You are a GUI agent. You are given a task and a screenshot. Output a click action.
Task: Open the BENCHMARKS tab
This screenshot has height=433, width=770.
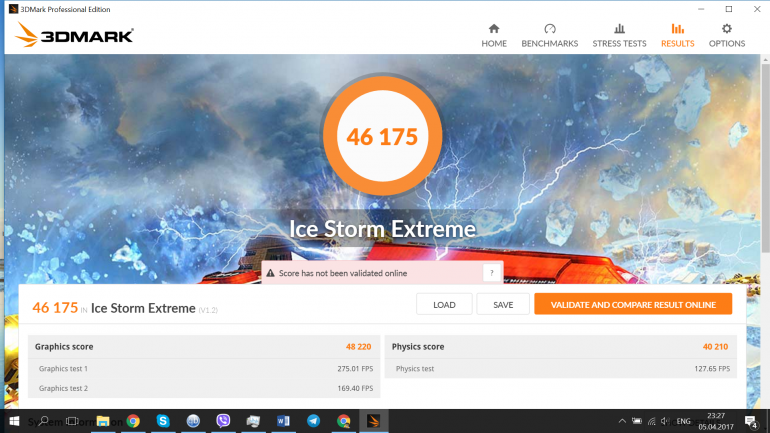(x=550, y=36)
